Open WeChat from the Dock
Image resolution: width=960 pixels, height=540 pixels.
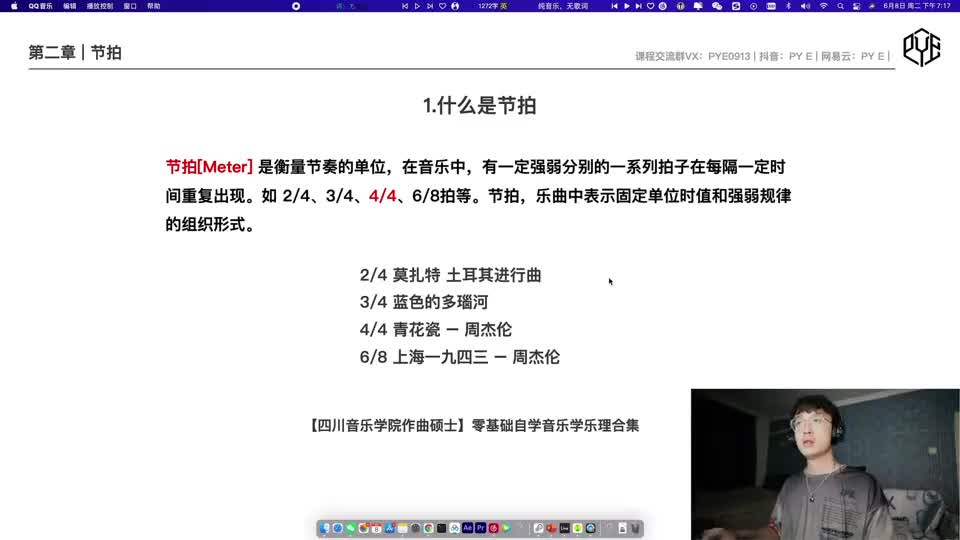click(350, 528)
